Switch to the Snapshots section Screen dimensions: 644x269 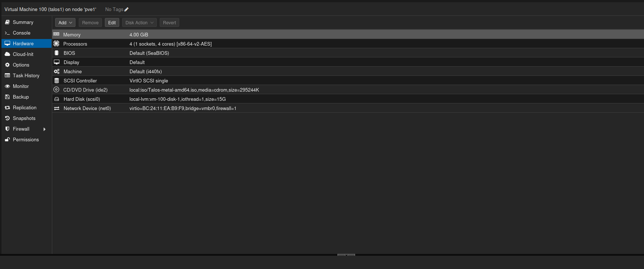(x=24, y=118)
